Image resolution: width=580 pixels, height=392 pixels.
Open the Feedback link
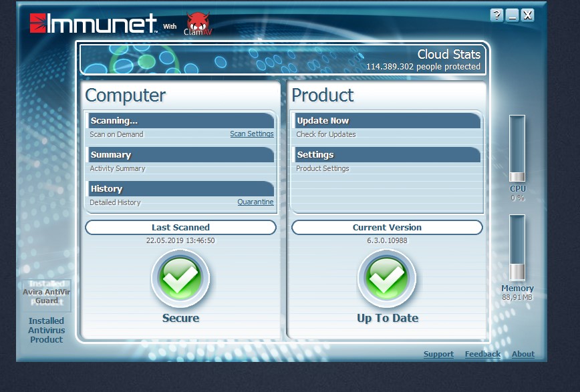(x=482, y=354)
